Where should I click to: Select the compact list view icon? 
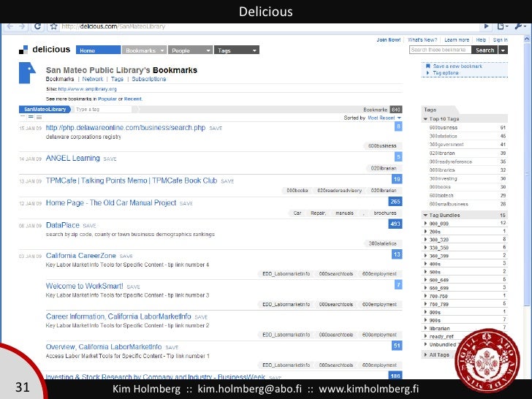click(23, 117)
